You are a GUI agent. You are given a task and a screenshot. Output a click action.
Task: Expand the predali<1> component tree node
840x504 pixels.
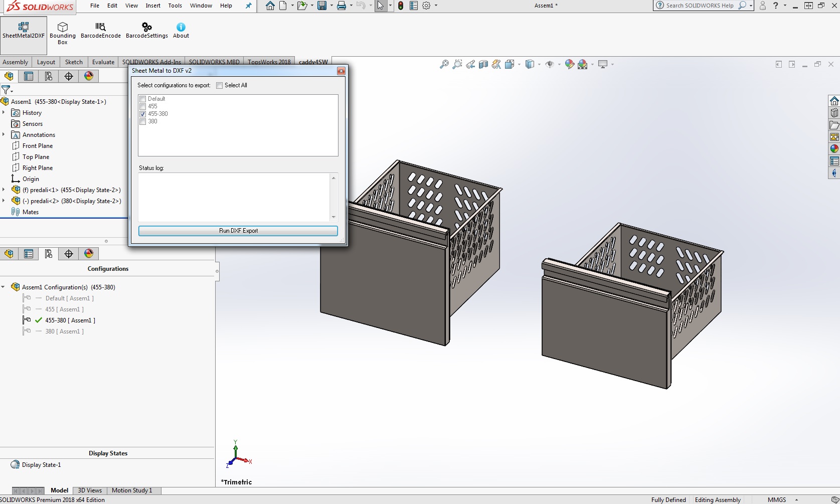tap(4, 190)
